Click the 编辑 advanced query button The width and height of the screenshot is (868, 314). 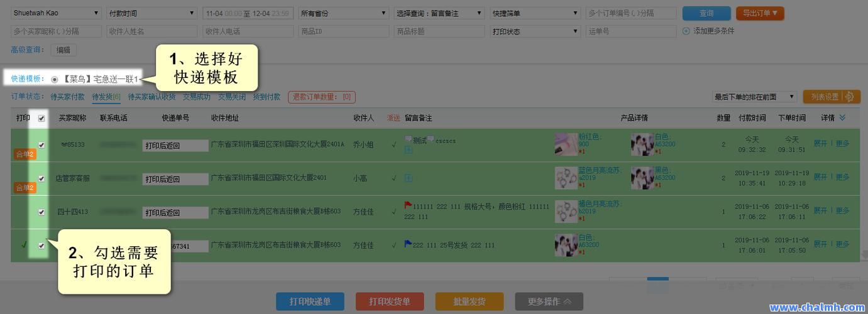point(63,50)
